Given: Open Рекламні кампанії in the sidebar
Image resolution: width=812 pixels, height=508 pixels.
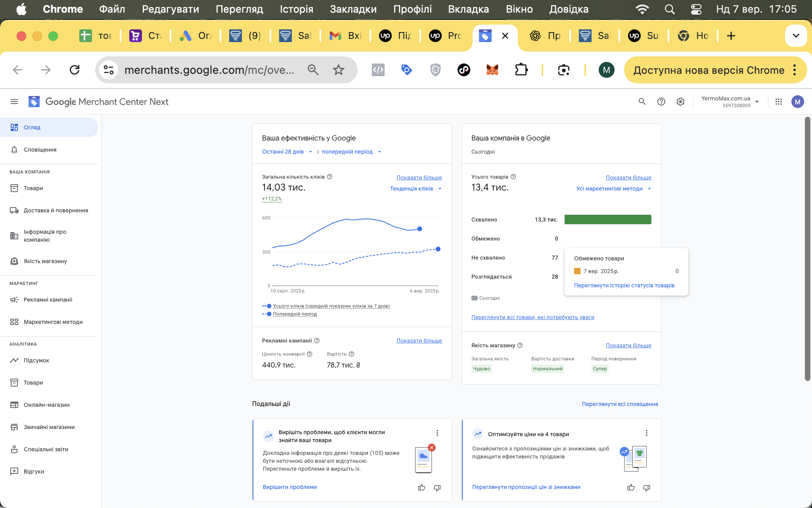Looking at the screenshot, I should point(49,300).
